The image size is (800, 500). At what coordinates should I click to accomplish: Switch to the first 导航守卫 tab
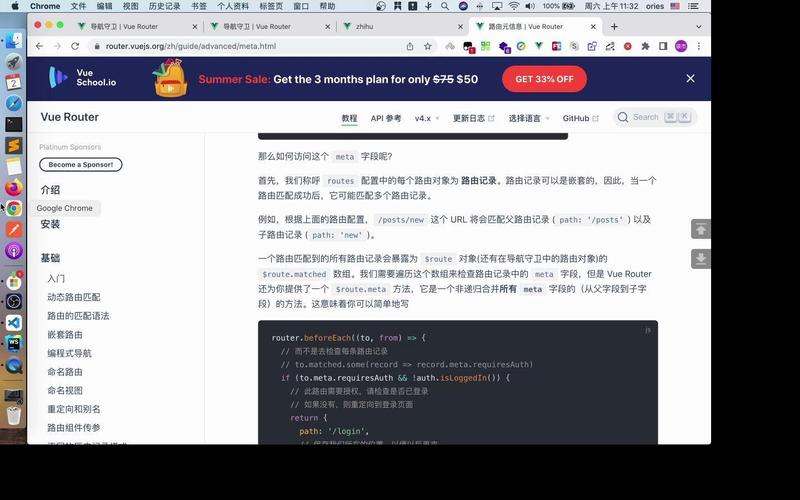[x=123, y=27]
